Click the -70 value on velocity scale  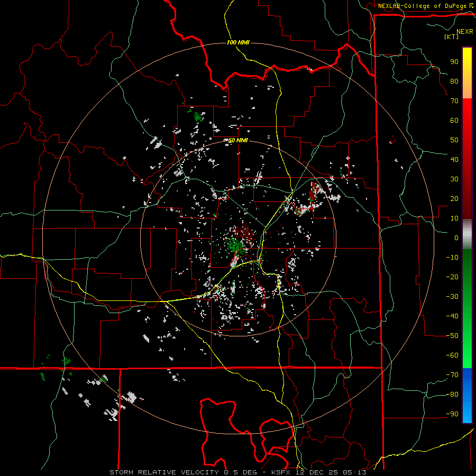tap(452, 375)
